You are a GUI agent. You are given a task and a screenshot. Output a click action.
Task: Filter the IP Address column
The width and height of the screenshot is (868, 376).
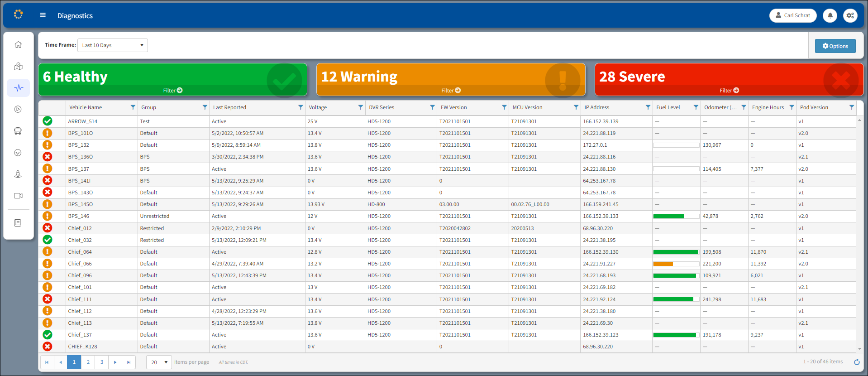tap(648, 107)
